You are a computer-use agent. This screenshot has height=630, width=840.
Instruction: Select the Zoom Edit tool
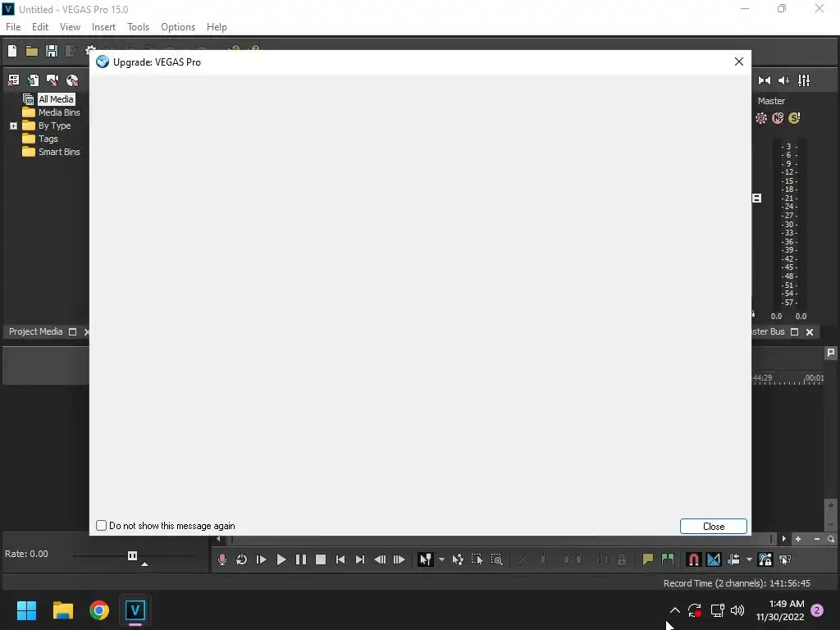[496, 559]
